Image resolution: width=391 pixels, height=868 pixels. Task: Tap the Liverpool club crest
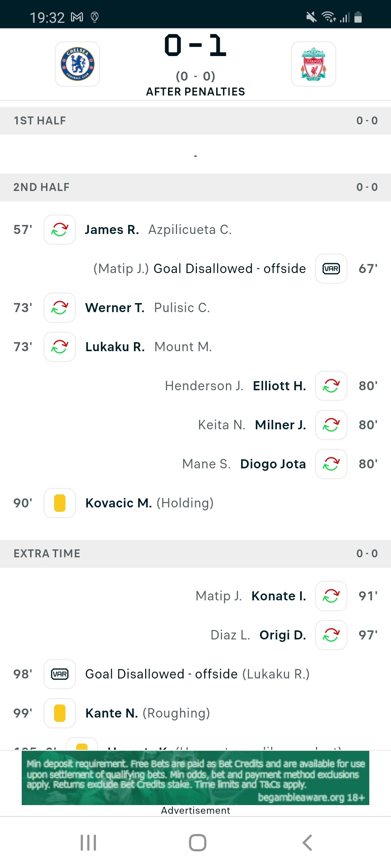click(x=314, y=64)
